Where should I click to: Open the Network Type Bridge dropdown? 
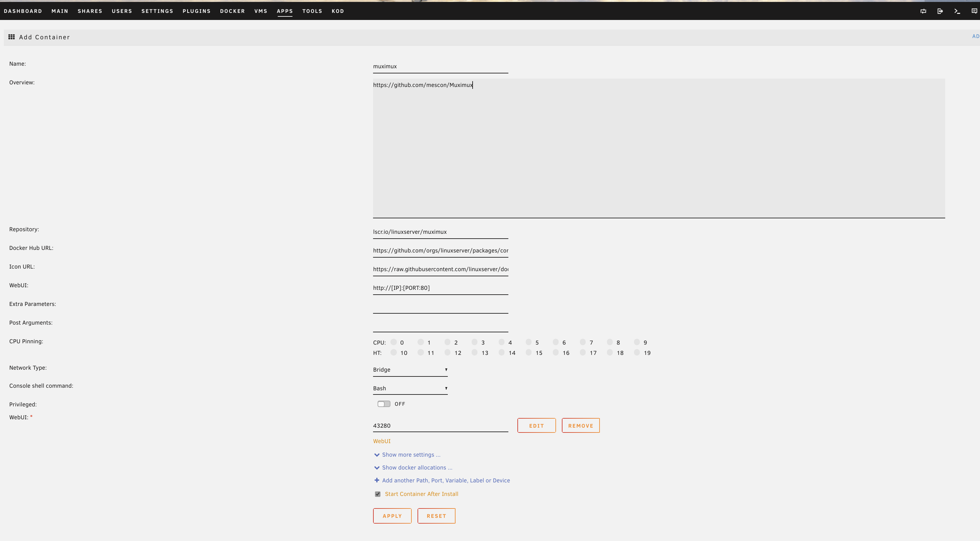click(410, 370)
